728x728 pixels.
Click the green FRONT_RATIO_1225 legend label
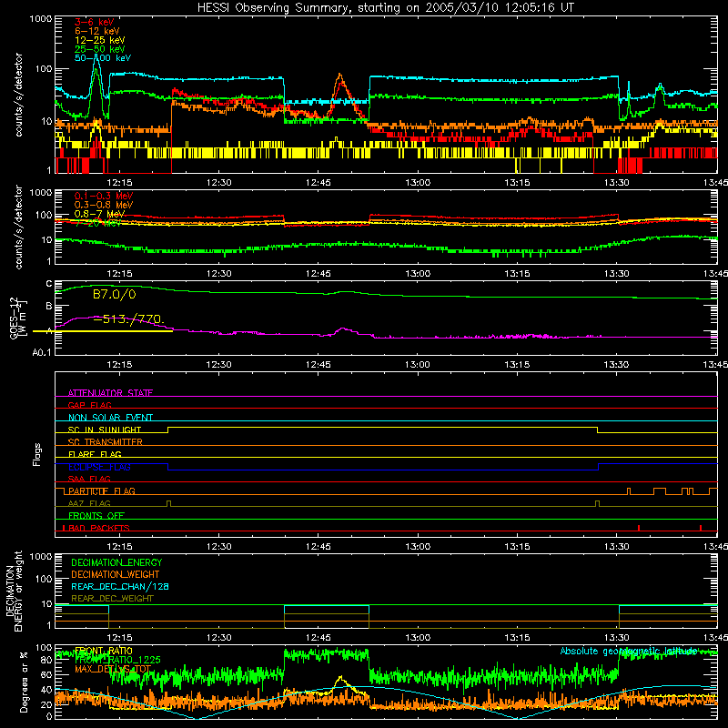(x=117, y=660)
